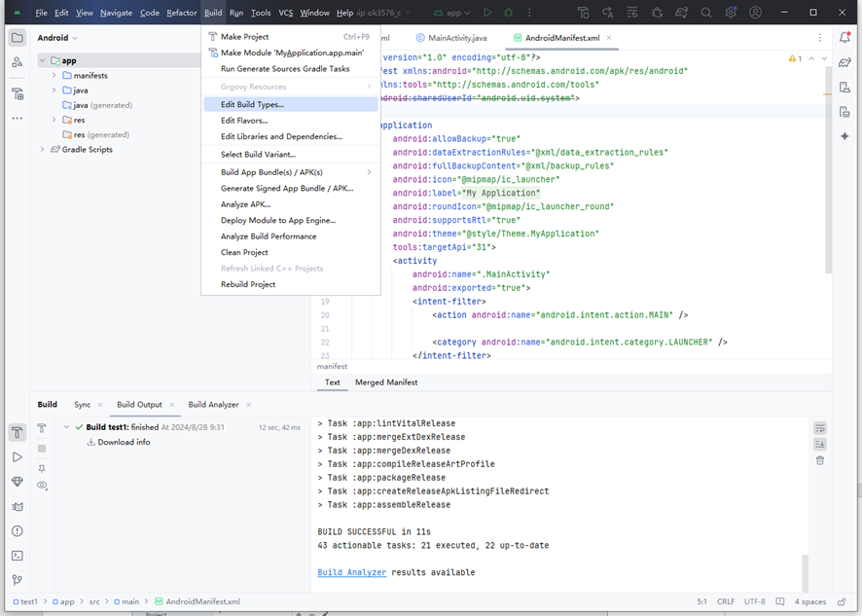Click the 4 spaces indent setting
Viewport: 862px width, 616px height.
(809, 601)
